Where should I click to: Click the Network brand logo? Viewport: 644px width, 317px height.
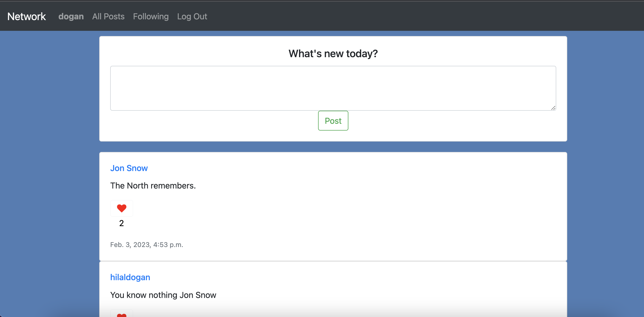[x=27, y=16]
